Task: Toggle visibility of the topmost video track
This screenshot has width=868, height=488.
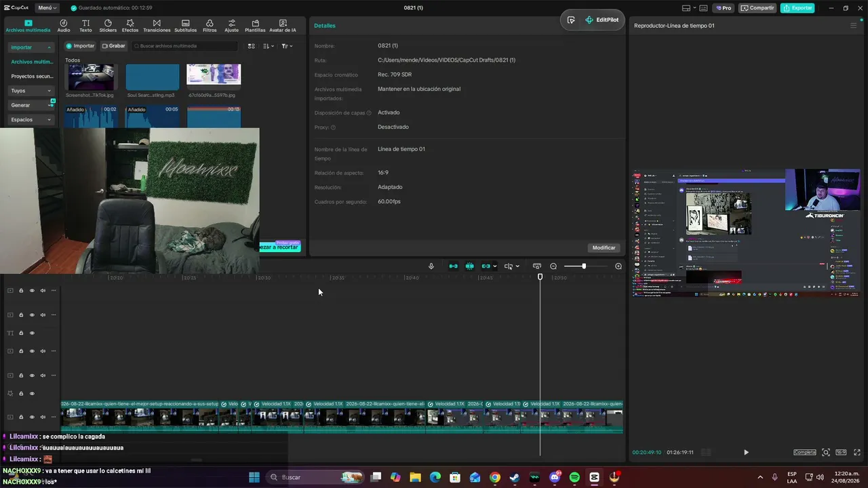Action: 32,291
